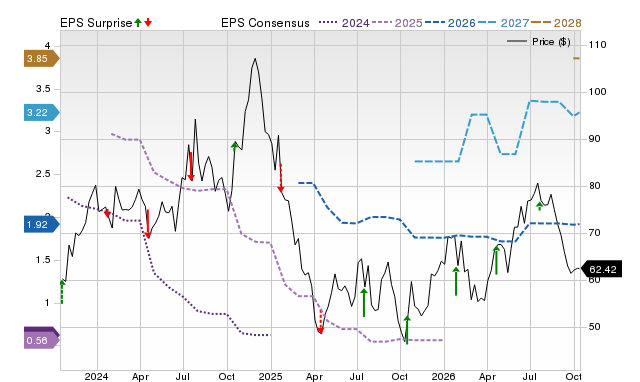The height and width of the screenshot is (382, 640).
Task: Click the 110 right axis price label
Action: (598, 44)
